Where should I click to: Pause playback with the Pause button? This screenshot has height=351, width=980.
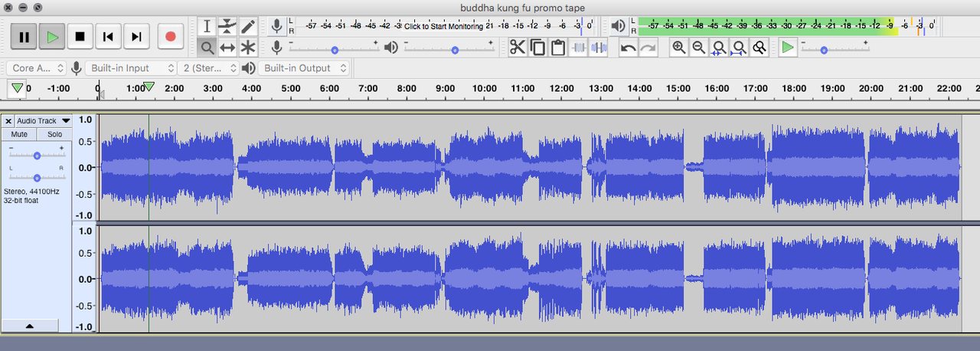pyautogui.click(x=24, y=36)
